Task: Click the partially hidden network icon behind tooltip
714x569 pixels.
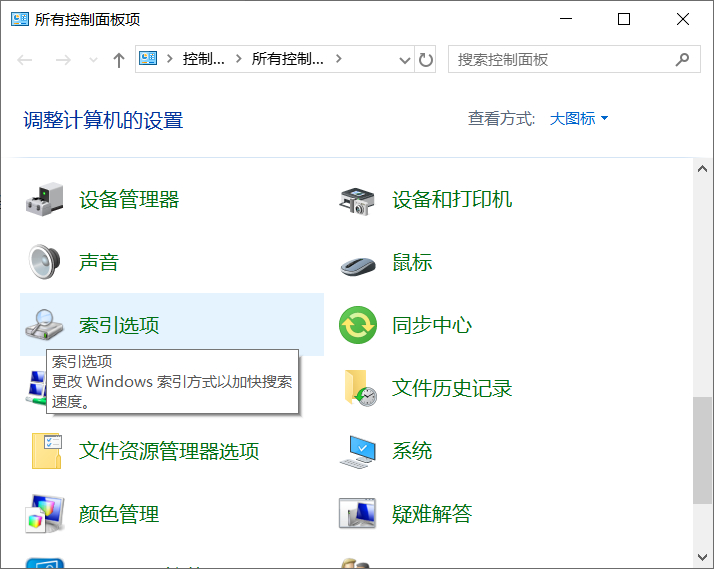Action: pos(36,387)
